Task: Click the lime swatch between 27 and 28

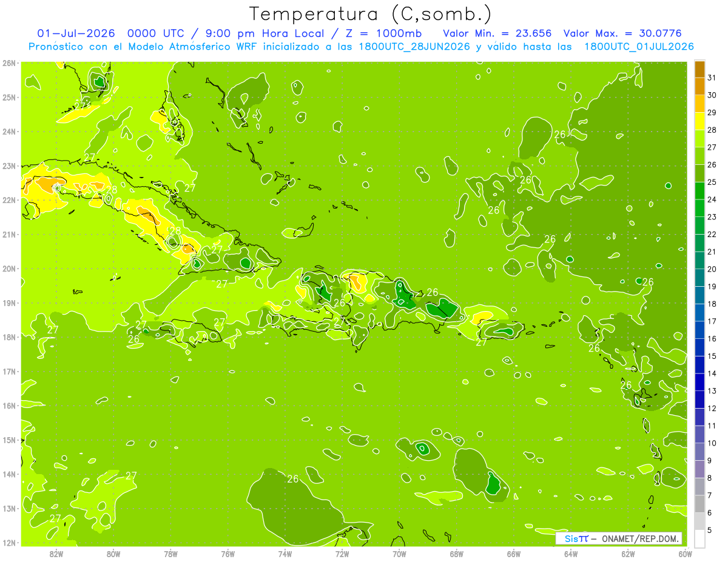Action: tap(699, 139)
